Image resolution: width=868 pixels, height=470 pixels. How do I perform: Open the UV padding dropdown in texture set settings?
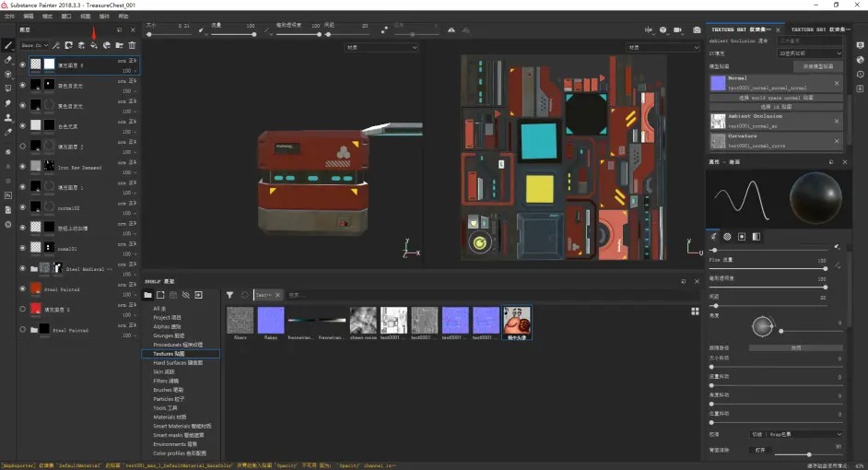click(809, 53)
